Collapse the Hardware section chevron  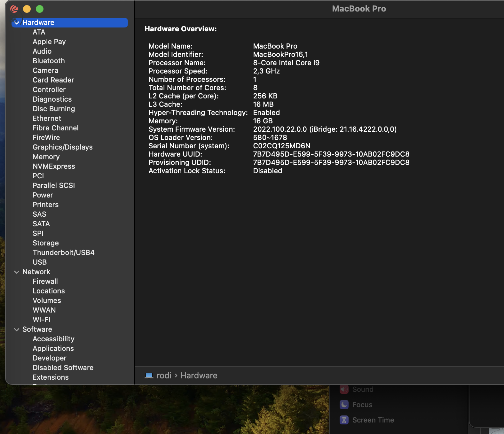[x=17, y=23]
